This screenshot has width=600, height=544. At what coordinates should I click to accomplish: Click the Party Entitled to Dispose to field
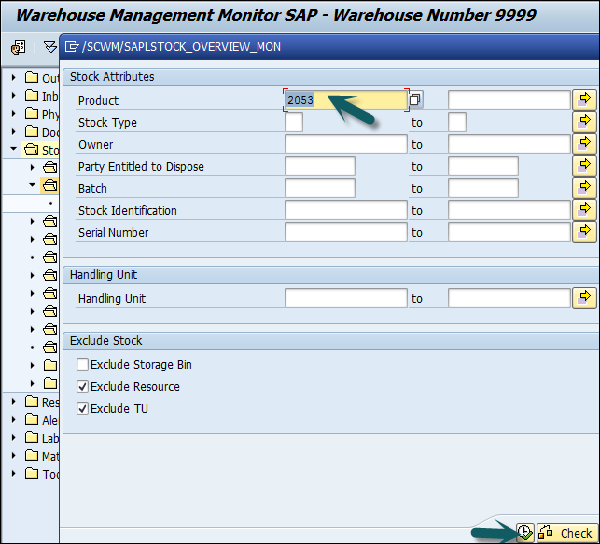[483, 166]
